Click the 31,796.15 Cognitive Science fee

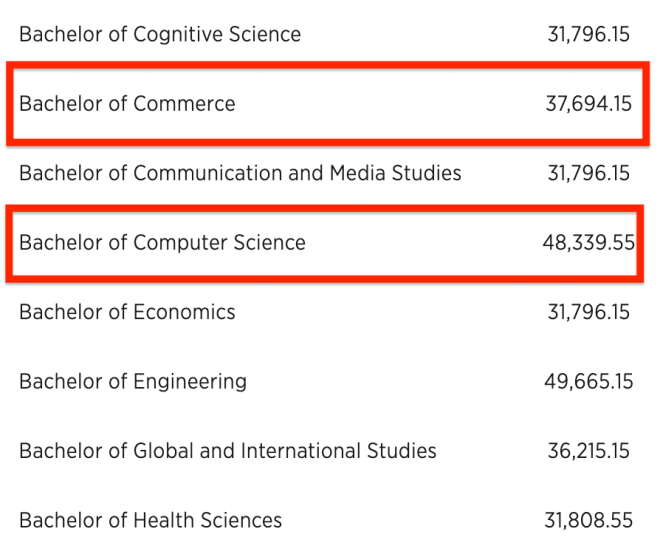click(588, 35)
